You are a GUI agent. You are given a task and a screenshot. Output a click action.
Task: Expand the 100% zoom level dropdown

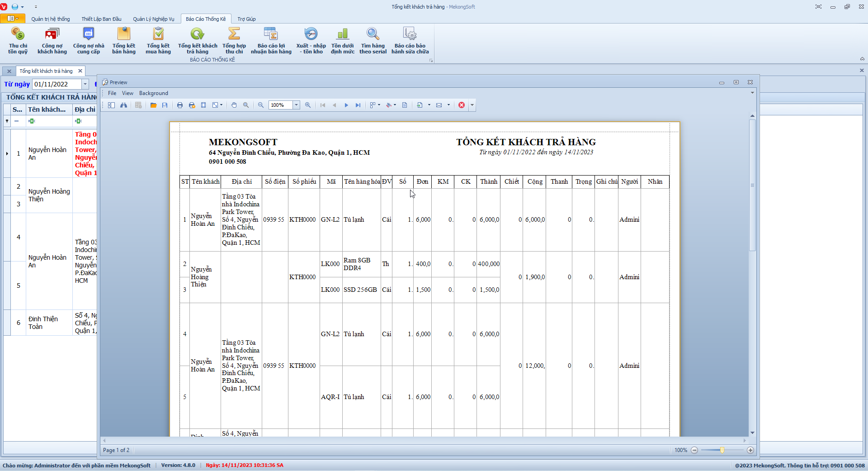tap(297, 105)
